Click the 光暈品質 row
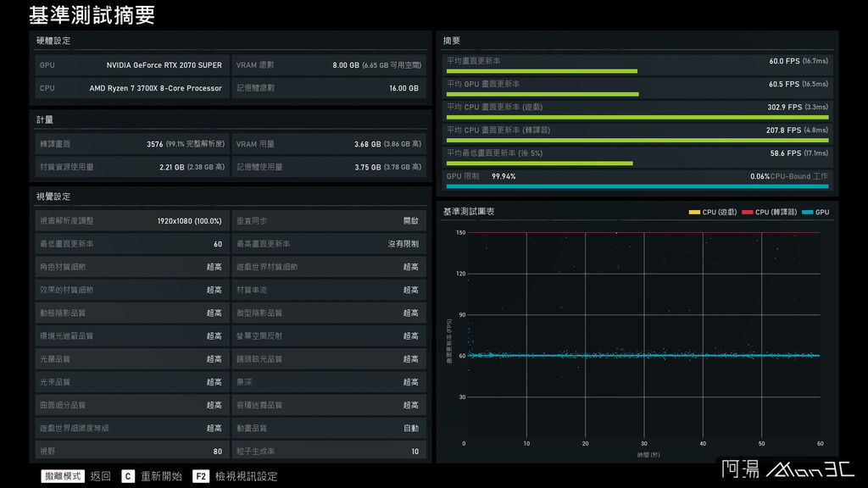The width and height of the screenshot is (868, 488). click(131, 359)
